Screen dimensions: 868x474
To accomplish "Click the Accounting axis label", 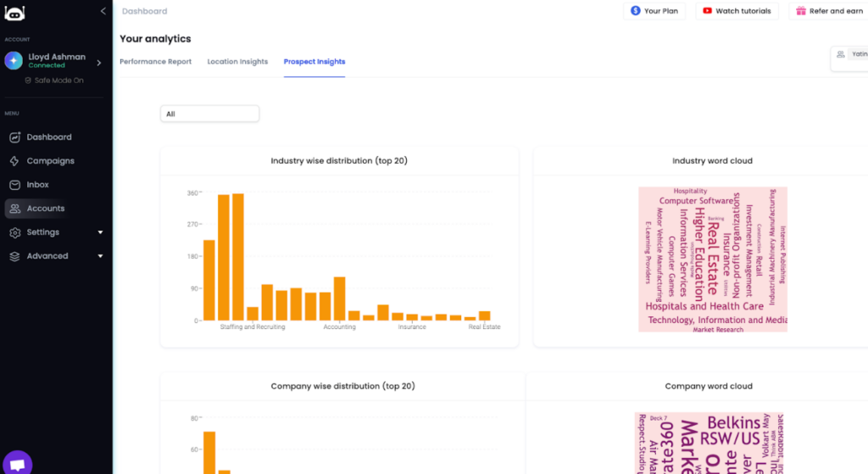I will tap(339, 326).
